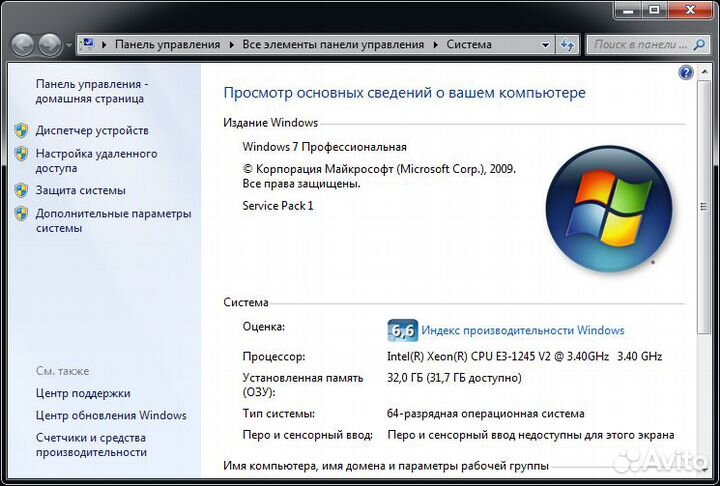Click the 32,0 ГБ (31,7 ГБ доступно) value
Screen dimensions: 720x486
[x=454, y=378]
